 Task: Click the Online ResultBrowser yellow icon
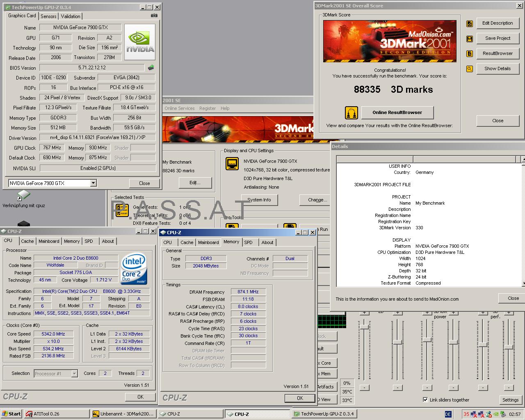(x=351, y=112)
